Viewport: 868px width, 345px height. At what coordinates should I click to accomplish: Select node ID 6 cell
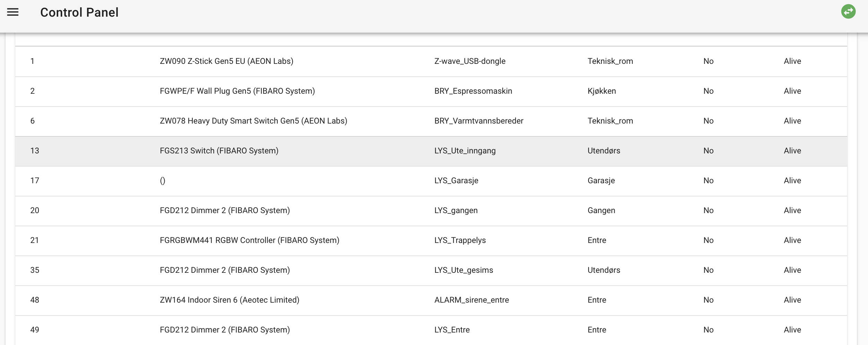[33, 121]
